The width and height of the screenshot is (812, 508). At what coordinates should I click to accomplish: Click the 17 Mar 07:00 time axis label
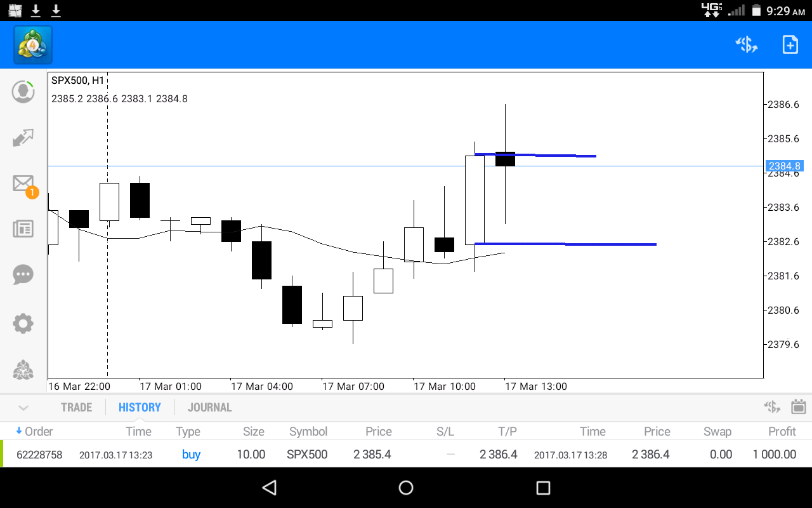tap(353, 386)
